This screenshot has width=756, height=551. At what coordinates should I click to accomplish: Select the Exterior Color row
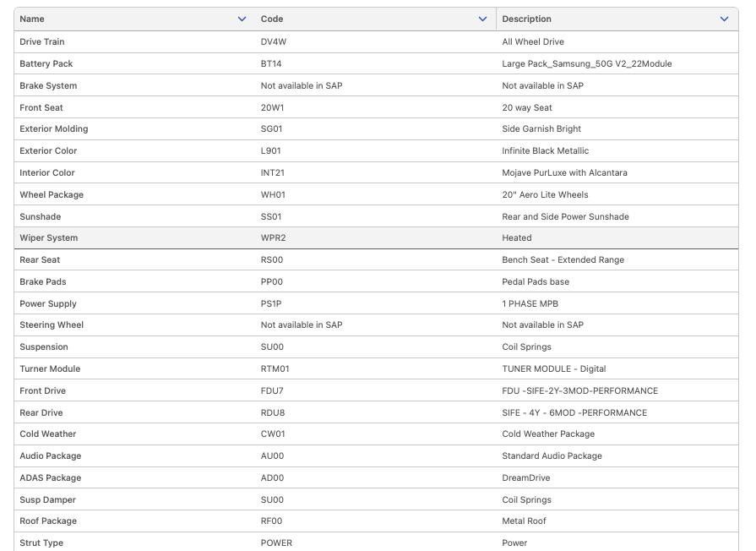coord(48,150)
